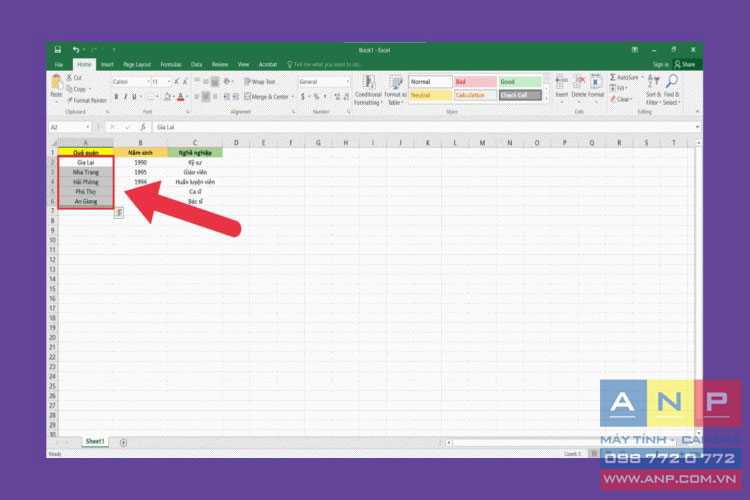Click the Quick Analysis icon below the selection
Image resolution: width=750 pixels, height=500 pixels.
coord(119,212)
